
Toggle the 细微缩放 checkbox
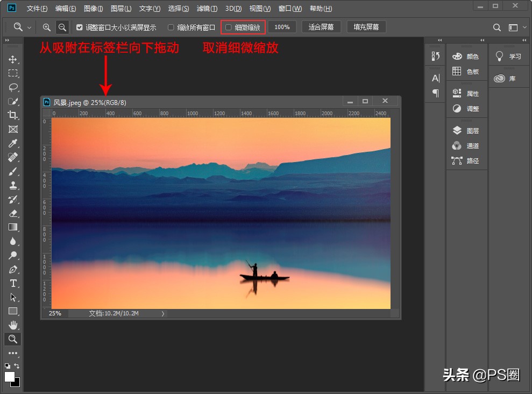(x=229, y=27)
